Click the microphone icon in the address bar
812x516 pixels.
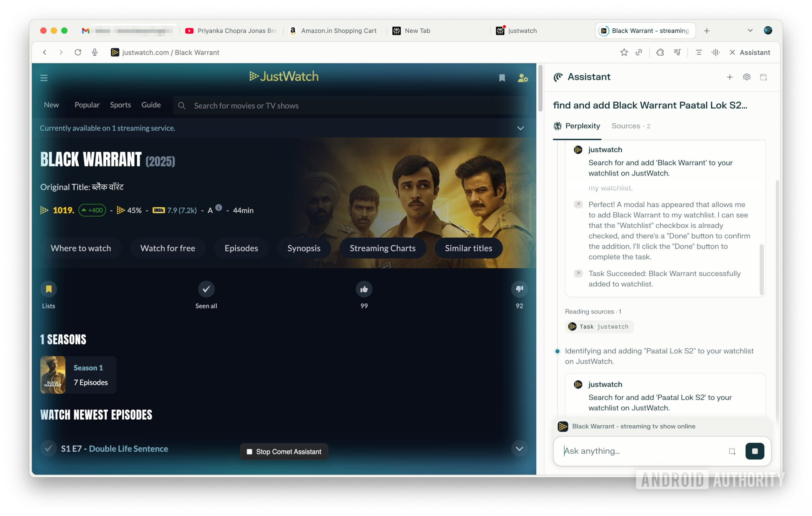(x=95, y=52)
